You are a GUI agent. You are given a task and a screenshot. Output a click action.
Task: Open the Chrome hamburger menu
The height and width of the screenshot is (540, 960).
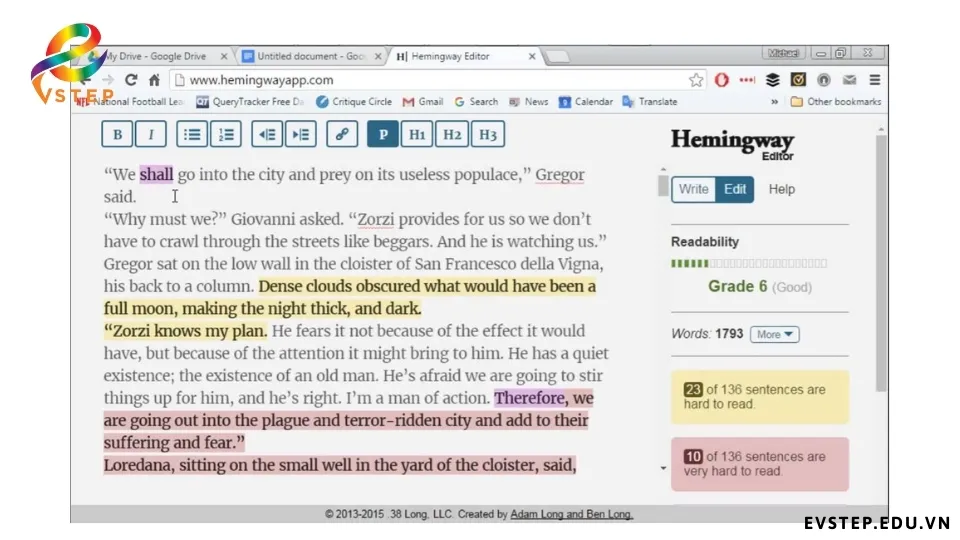coord(875,80)
